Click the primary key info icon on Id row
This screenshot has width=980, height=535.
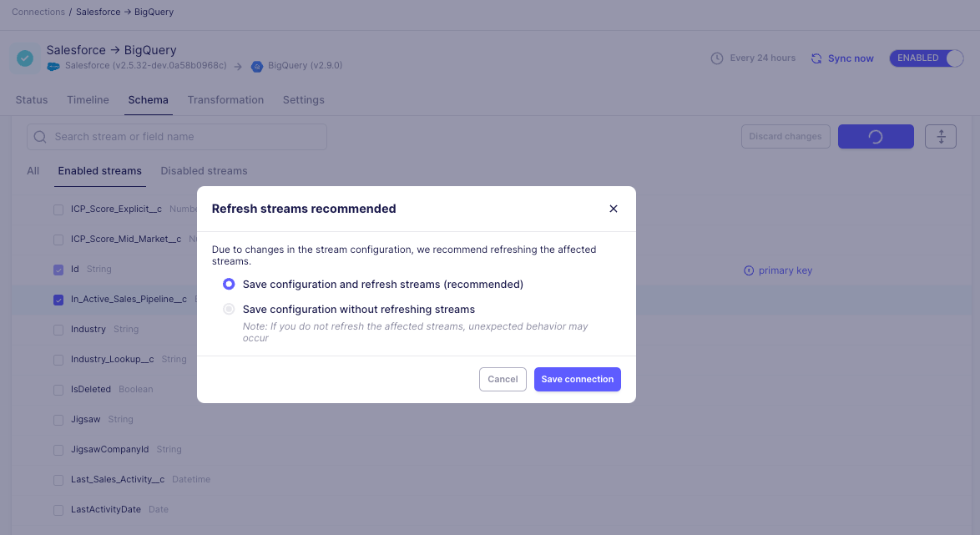[749, 270]
